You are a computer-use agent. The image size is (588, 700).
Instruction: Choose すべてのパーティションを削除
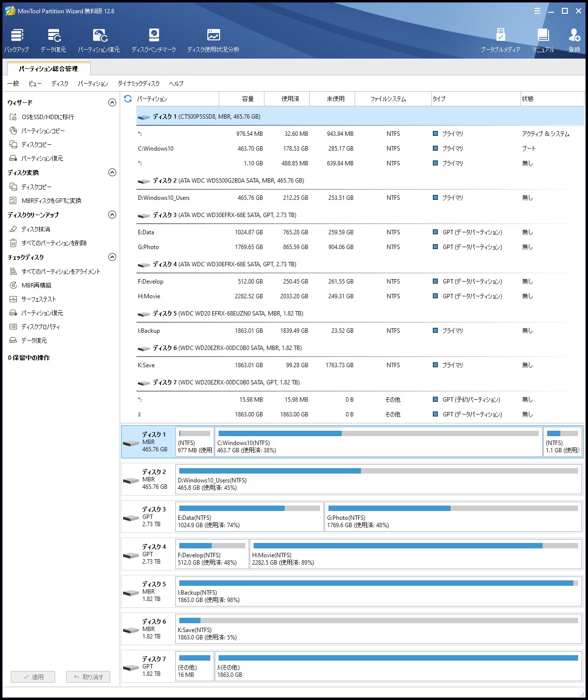pos(48,243)
